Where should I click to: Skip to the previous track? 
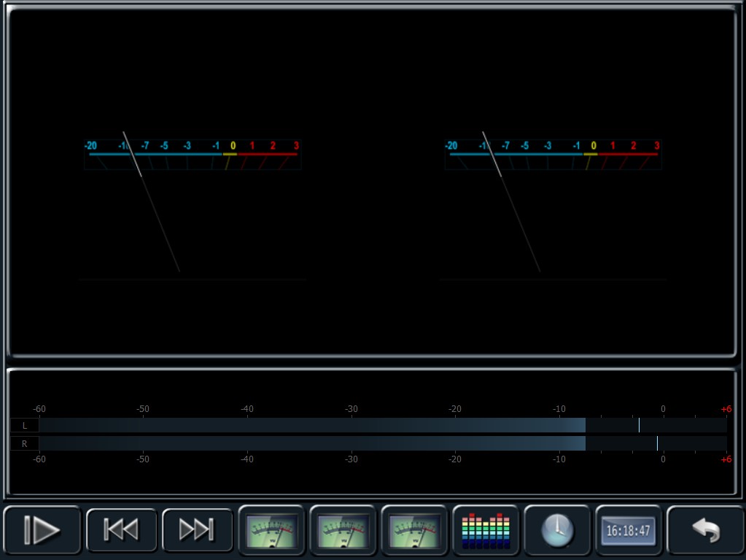tap(121, 529)
